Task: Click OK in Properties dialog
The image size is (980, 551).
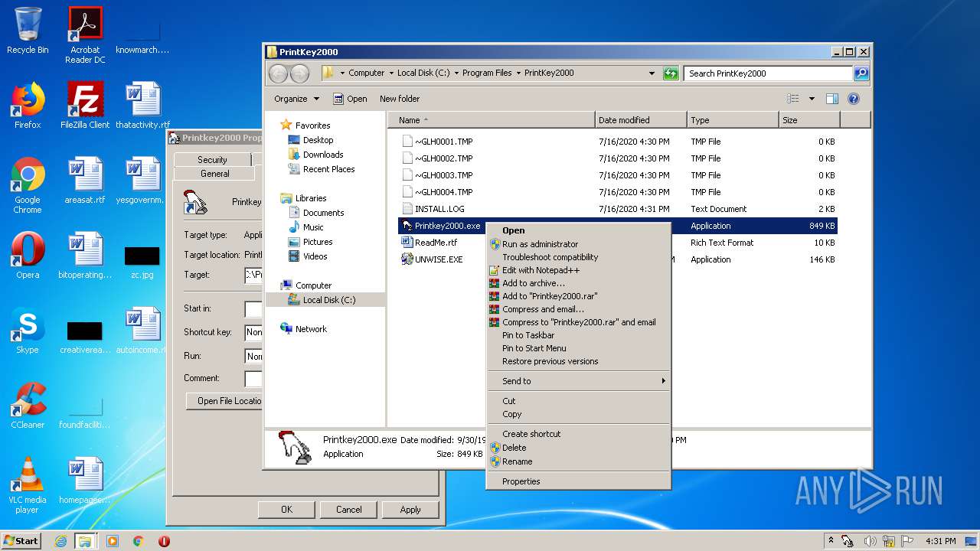Action: pyautogui.click(x=286, y=510)
